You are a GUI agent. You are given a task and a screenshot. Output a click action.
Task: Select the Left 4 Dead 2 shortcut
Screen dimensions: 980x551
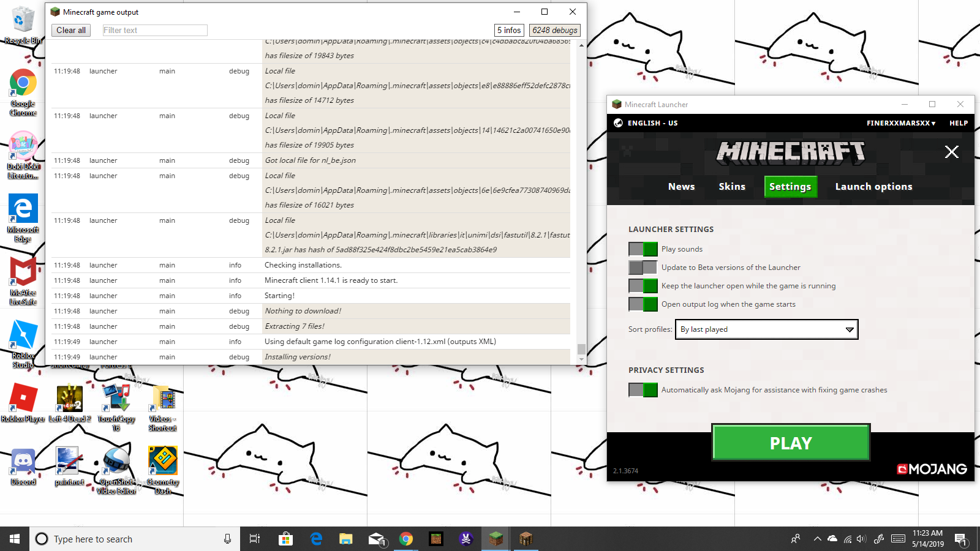(69, 403)
